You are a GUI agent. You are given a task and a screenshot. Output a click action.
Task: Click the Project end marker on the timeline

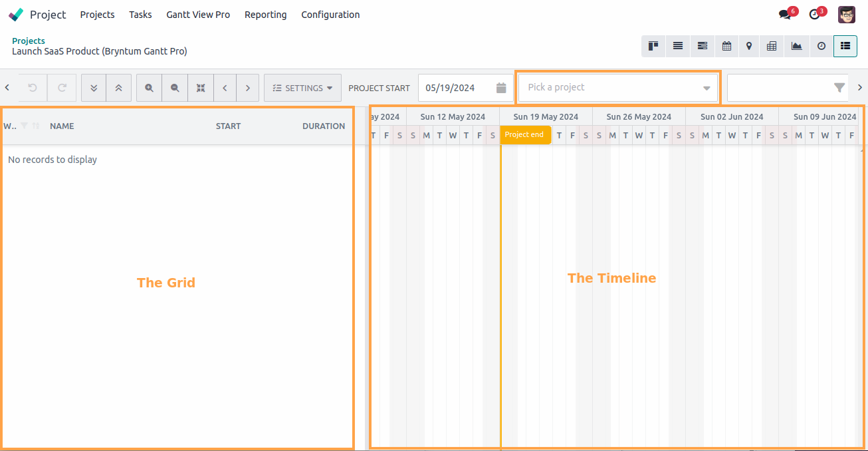click(525, 134)
